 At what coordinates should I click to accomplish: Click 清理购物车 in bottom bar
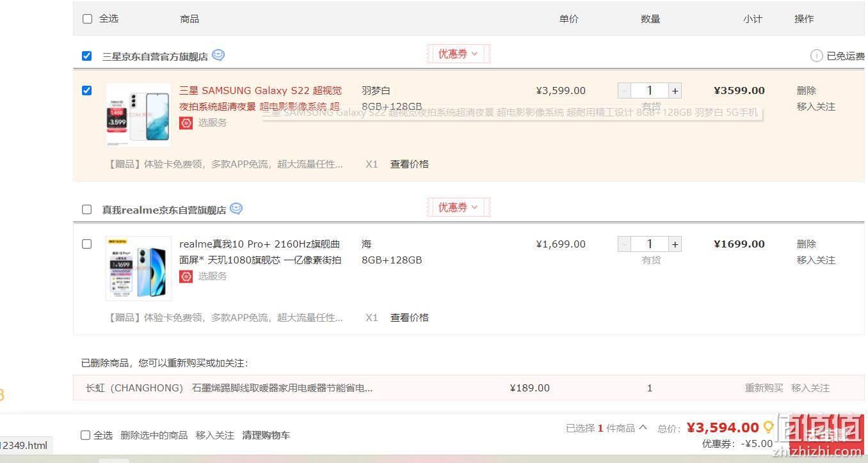(x=266, y=436)
